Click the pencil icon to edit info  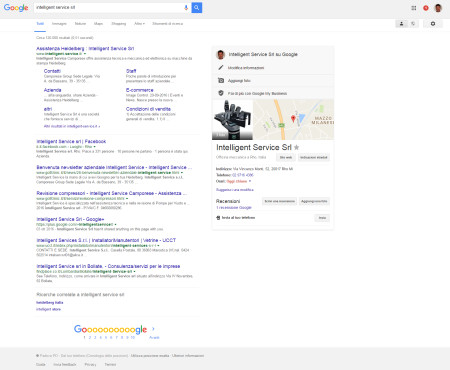point(221,67)
